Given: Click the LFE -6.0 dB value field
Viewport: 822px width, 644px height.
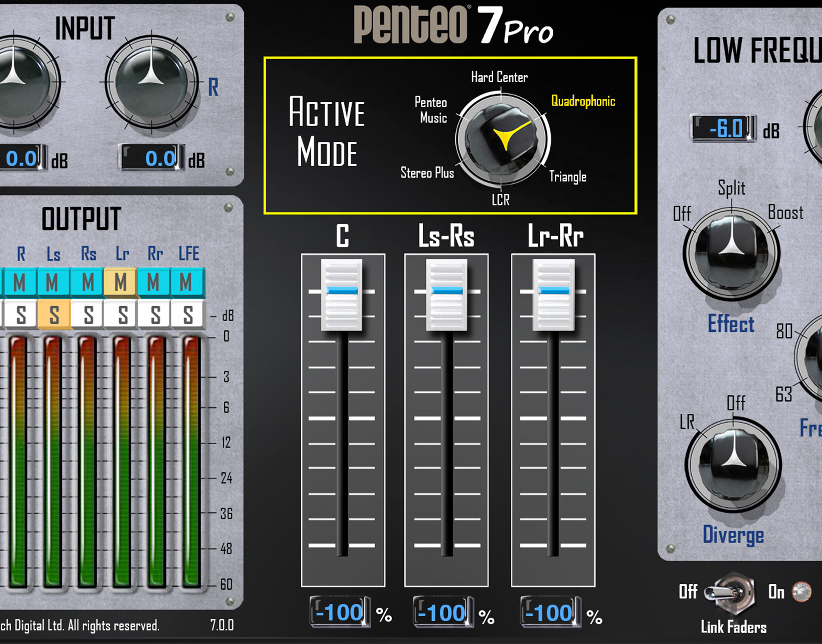Looking at the screenshot, I should click(x=723, y=128).
